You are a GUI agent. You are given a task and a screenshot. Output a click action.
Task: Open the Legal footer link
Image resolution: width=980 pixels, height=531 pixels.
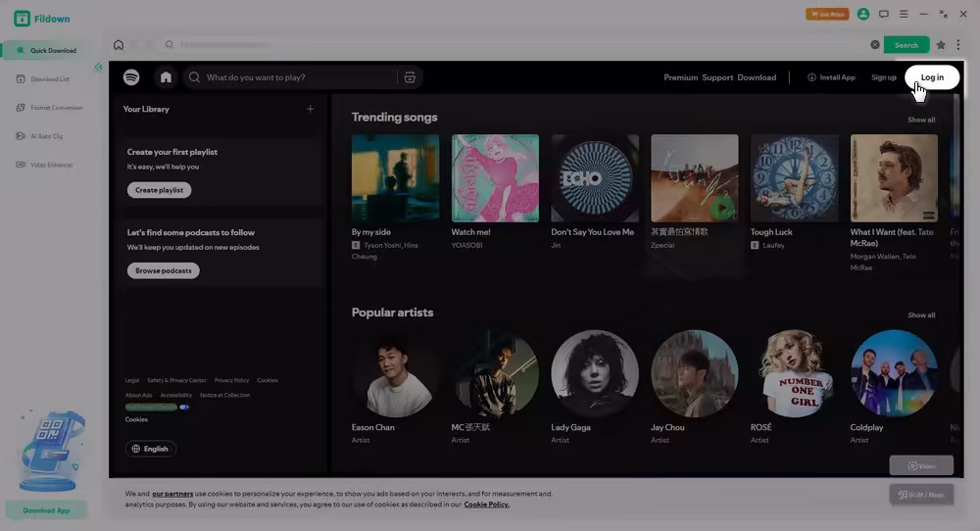click(x=132, y=380)
